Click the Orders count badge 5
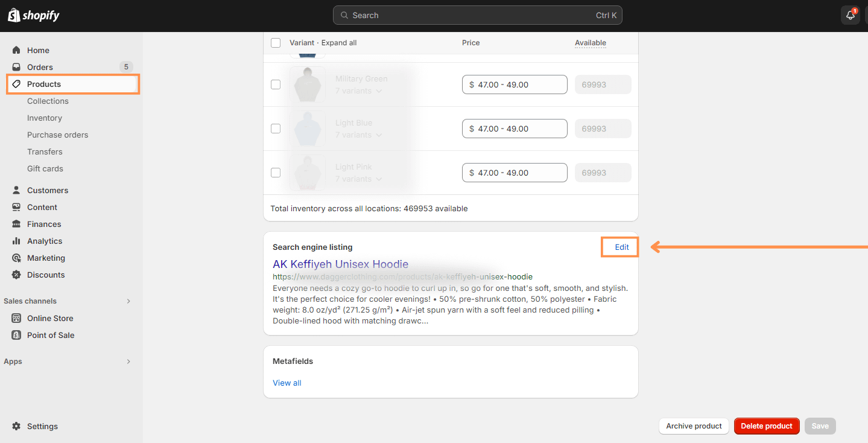Viewport: 868px width, 443px height. point(126,67)
